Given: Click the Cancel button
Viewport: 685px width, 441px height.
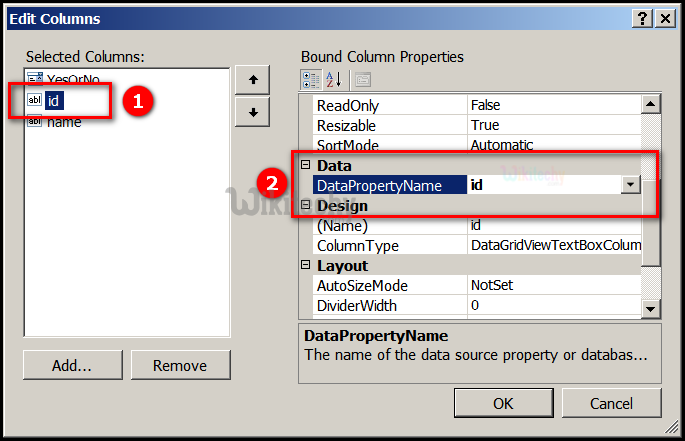Looking at the screenshot, I should [x=611, y=403].
